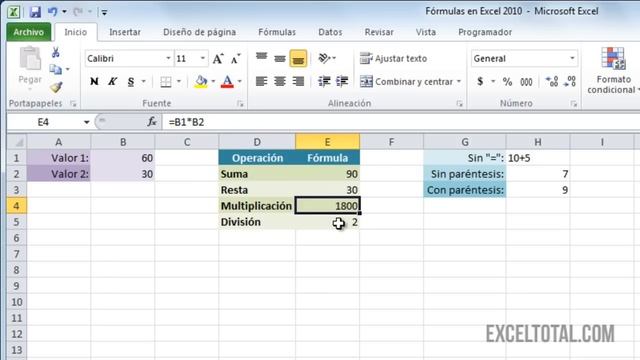Select the División label cell
This screenshot has height=360, width=640.
pos(257,222)
